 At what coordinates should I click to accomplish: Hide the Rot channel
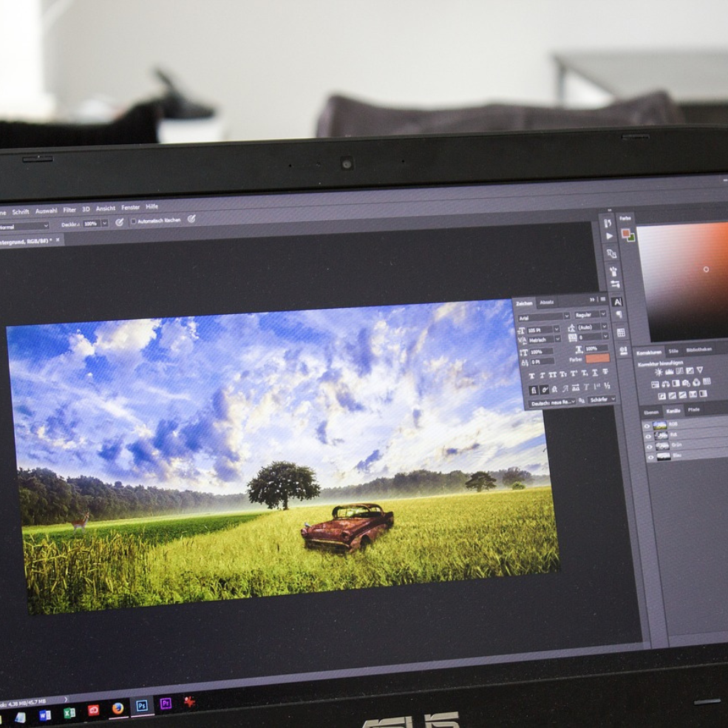point(648,436)
